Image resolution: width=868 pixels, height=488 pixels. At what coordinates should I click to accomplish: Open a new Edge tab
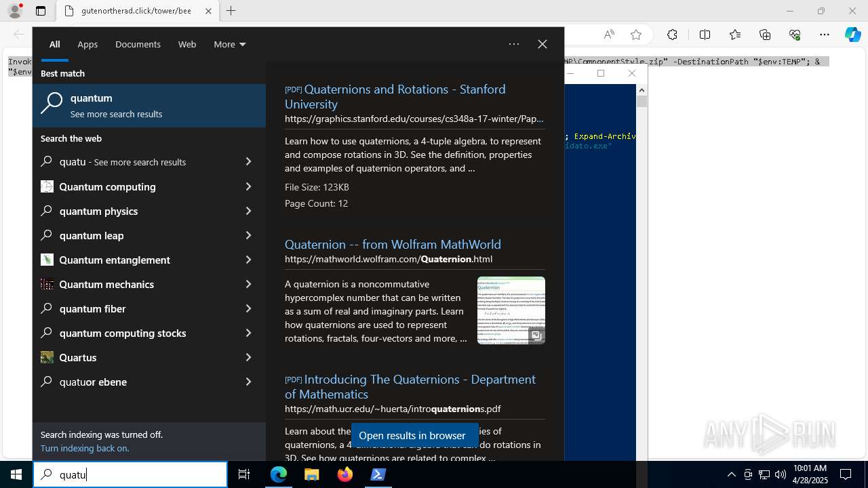[231, 11]
